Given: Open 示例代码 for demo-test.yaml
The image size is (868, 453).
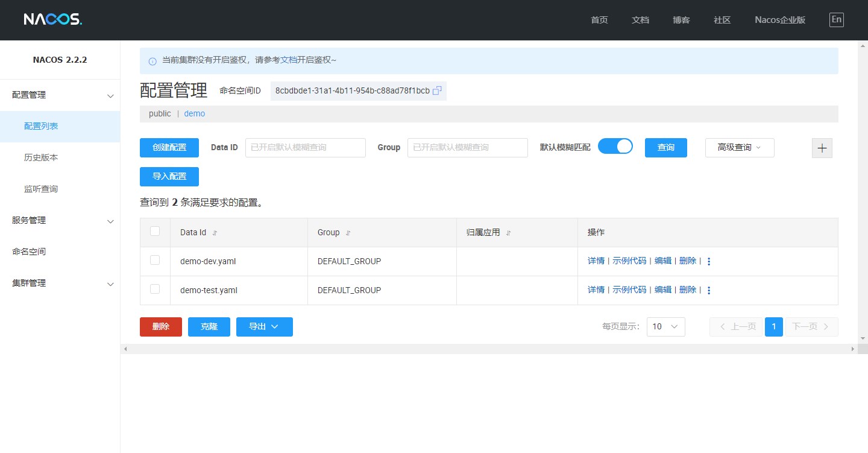Looking at the screenshot, I should [x=629, y=290].
